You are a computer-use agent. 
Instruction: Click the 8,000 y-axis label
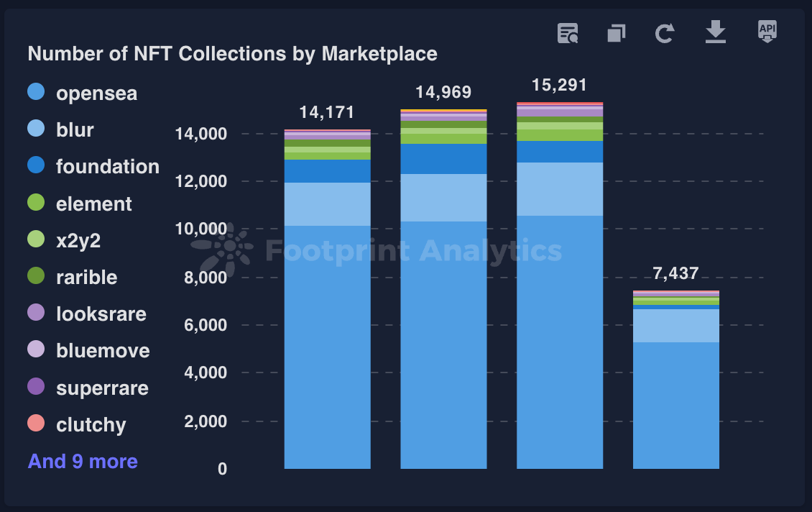click(205, 278)
